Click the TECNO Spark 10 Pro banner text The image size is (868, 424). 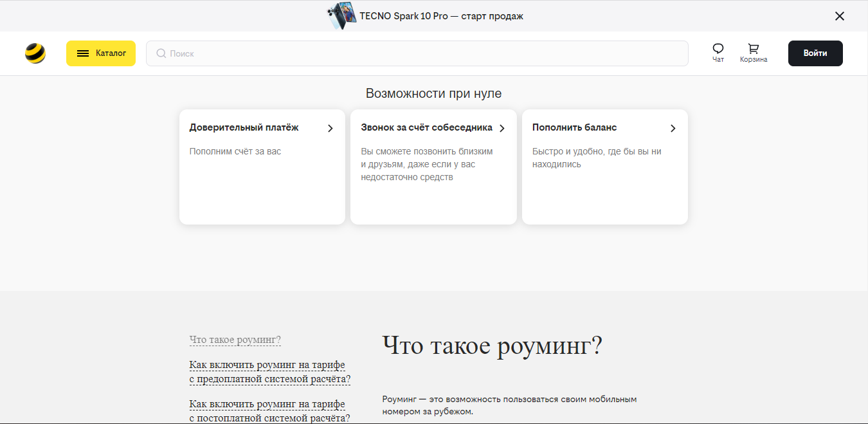coord(441,16)
